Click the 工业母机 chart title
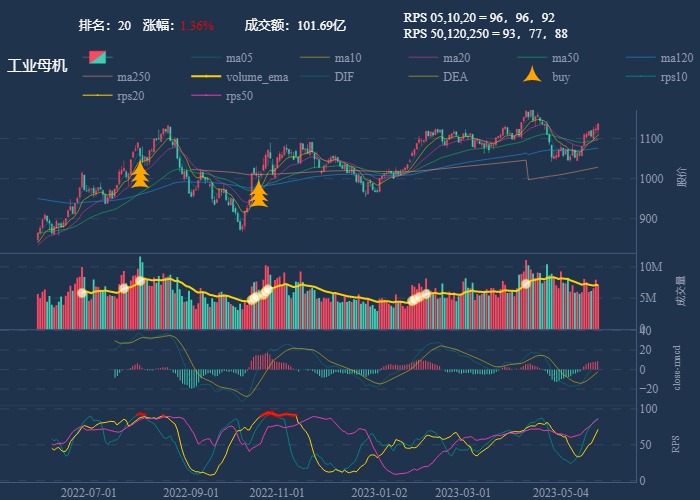 [x=37, y=66]
